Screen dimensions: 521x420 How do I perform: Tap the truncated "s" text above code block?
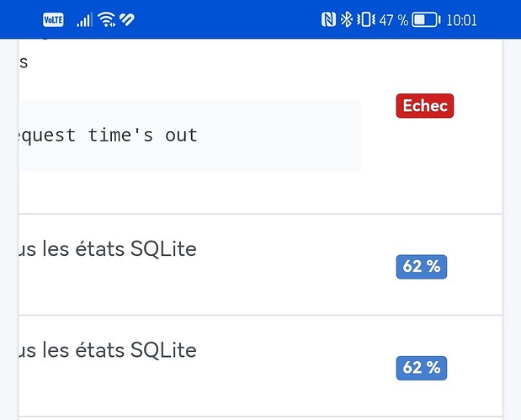(24, 62)
